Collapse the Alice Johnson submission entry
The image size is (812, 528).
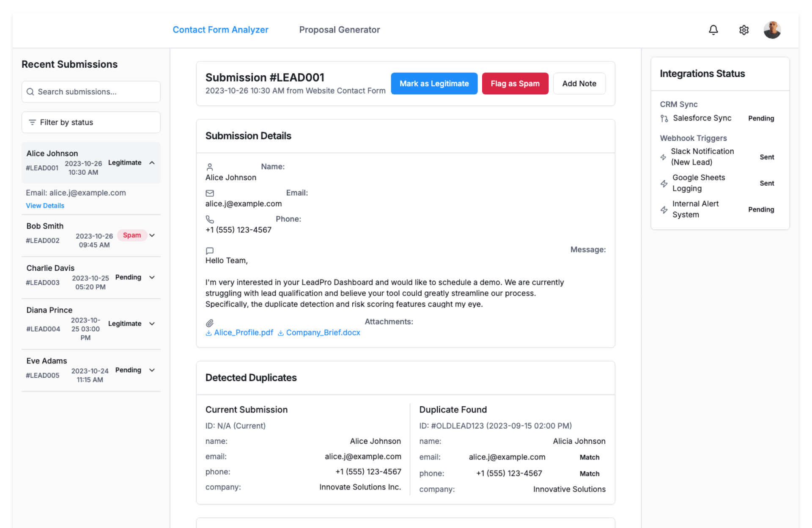click(x=152, y=163)
